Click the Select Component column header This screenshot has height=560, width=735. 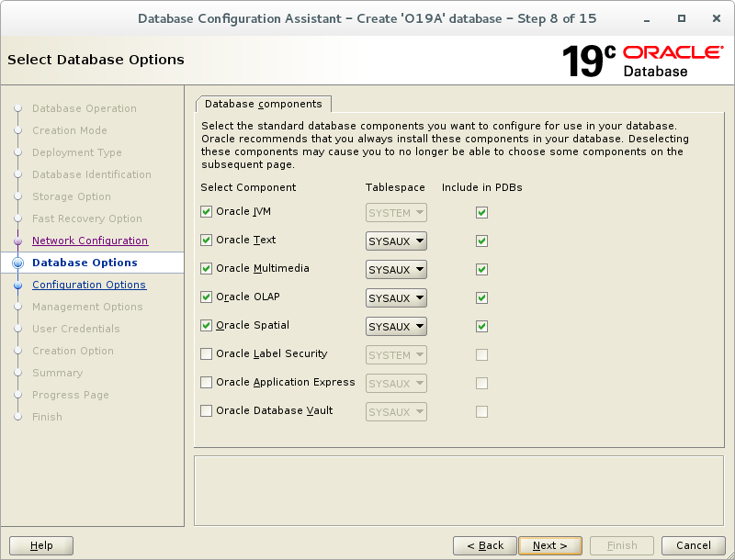pyautogui.click(x=248, y=187)
